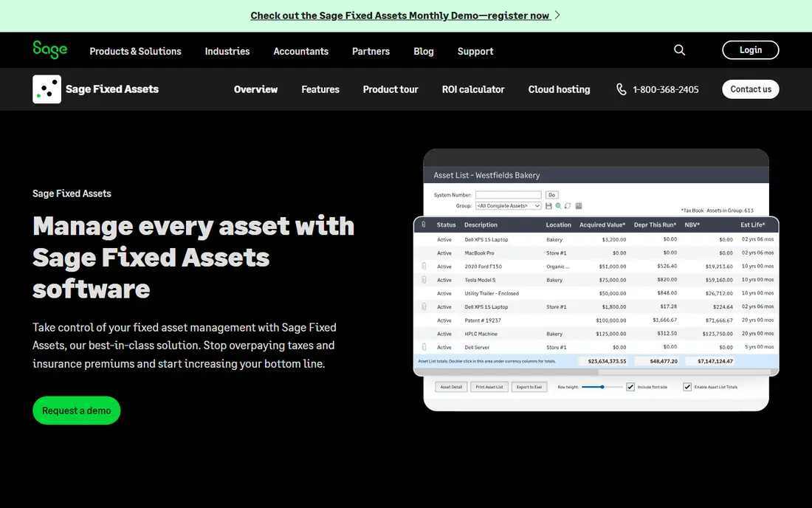Click the Export to Excel button
This screenshot has width=812, height=508.
529,387
